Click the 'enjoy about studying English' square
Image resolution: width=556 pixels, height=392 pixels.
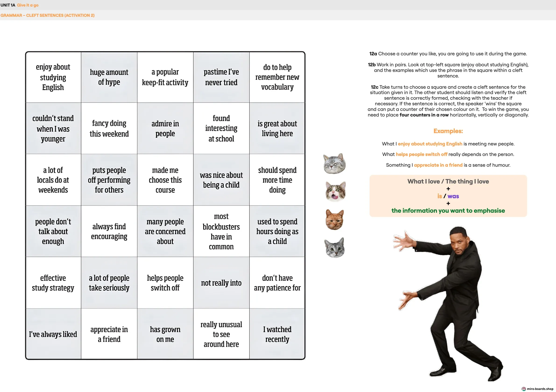[x=53, y=77]
